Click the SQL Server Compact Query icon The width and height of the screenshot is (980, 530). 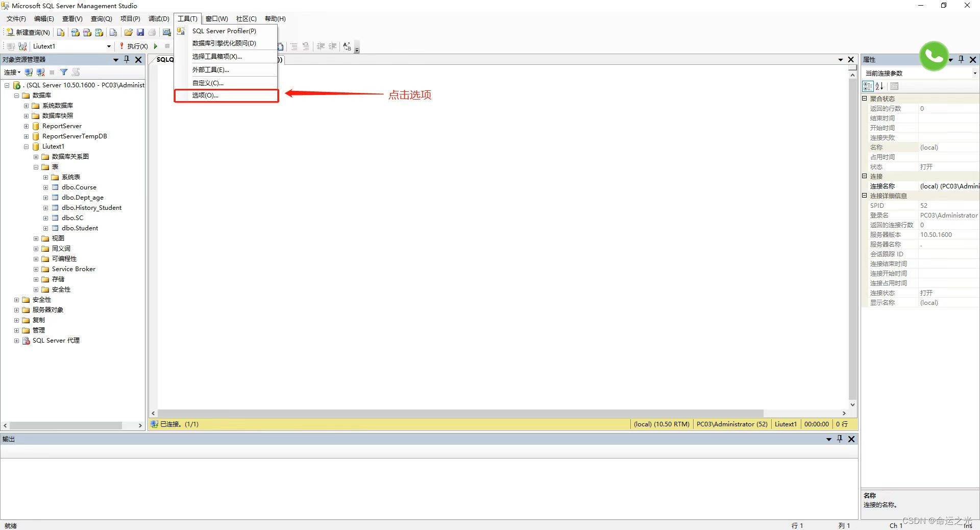113,32
